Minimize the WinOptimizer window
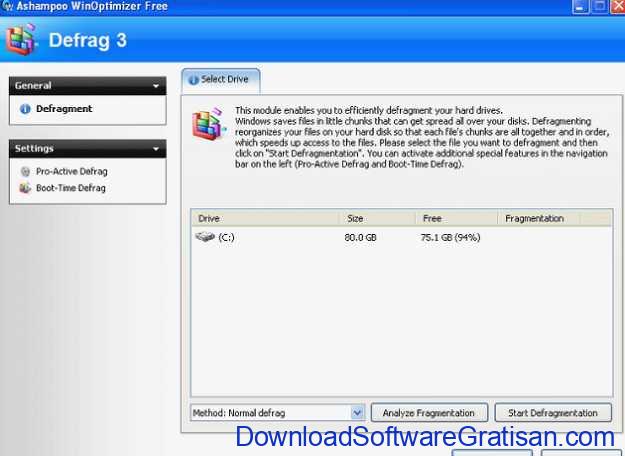This screenshot has height=456, width=625. point(580,6)
